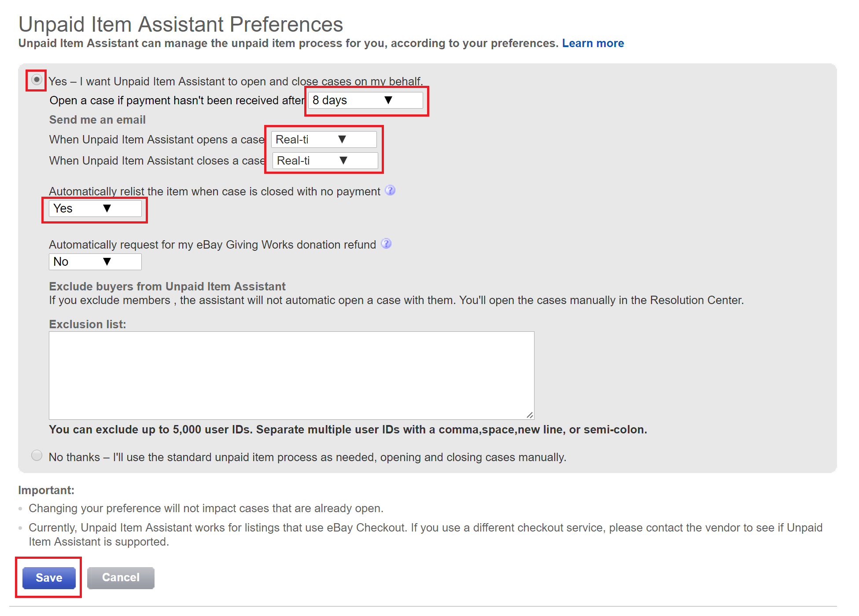Click the Exclusion list text area
The width and height of the screenshot is (859, 616).
[x=291, y=375]
